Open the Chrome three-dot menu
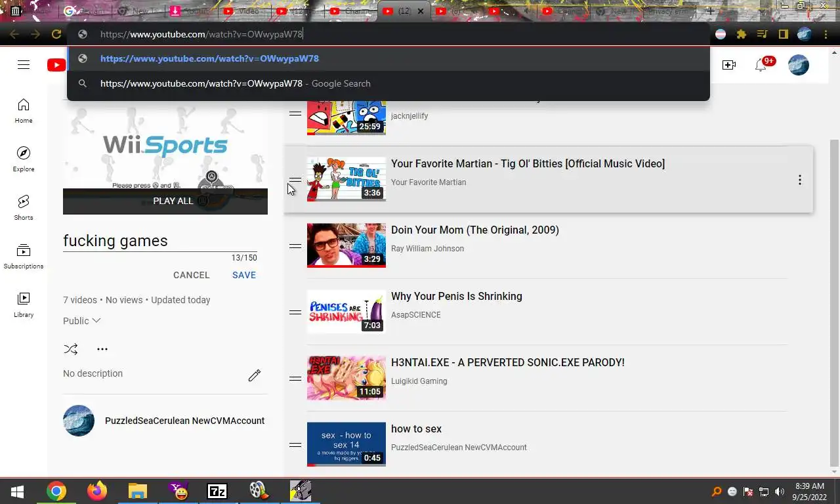This screenshot has width=840, height=504. pyautogui.click(x=826, y=34)
